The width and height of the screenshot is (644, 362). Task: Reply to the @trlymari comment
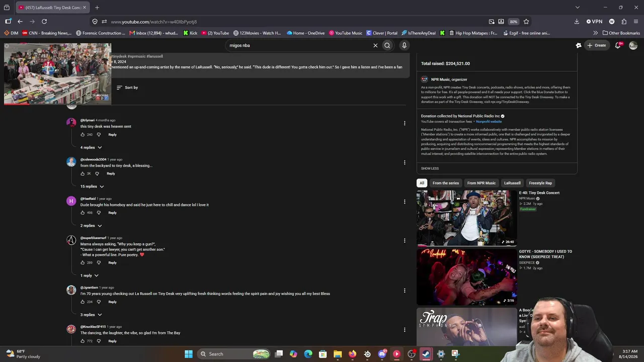click(112, 135)
